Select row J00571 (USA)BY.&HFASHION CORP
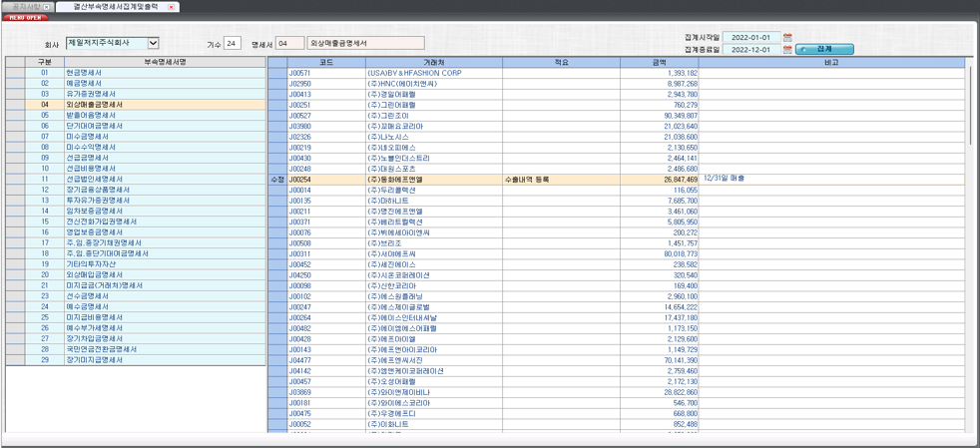Image resolution: width=980 pixels, height=448 pixels. 419,73
